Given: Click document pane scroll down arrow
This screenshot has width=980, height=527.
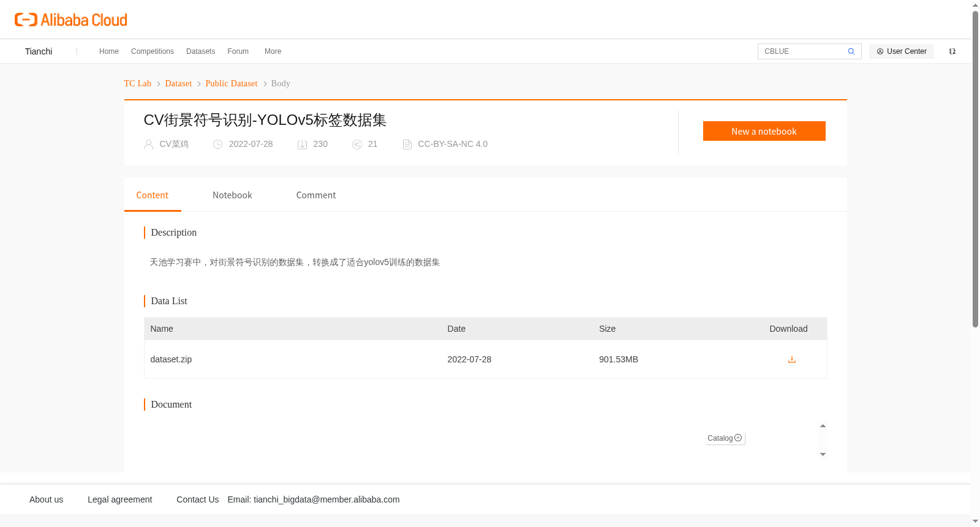Looking at the screenshot, I should click(x=823, y=454).
